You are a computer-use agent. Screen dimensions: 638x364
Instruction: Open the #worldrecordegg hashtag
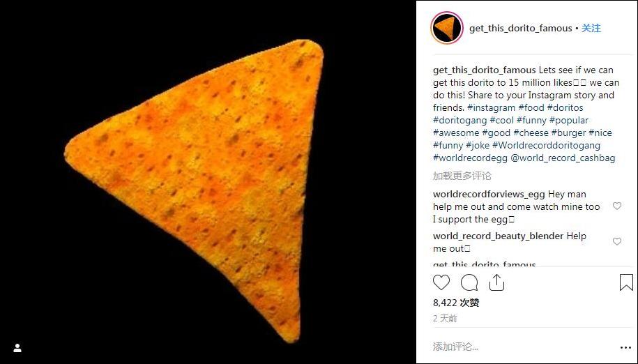pos(470,158)
